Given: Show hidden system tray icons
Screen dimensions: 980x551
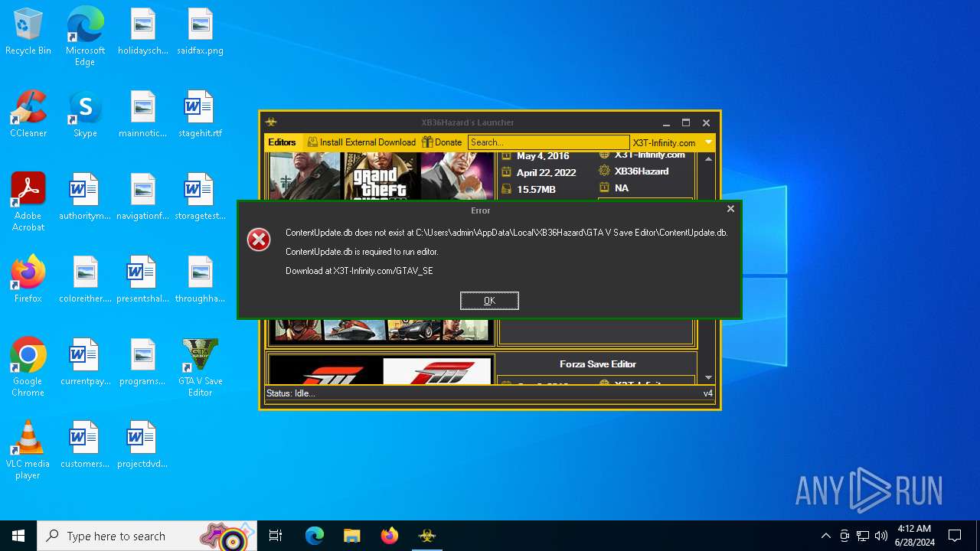Looking at the screenshot, I should click(x=825, y=536).
